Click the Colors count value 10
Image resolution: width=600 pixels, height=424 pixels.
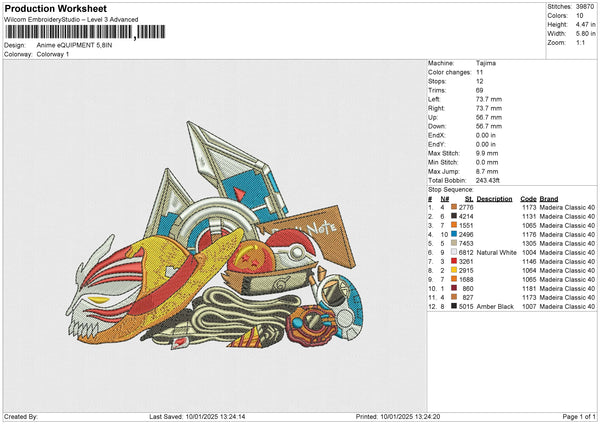pyautogui.click(x=579, y=16)
